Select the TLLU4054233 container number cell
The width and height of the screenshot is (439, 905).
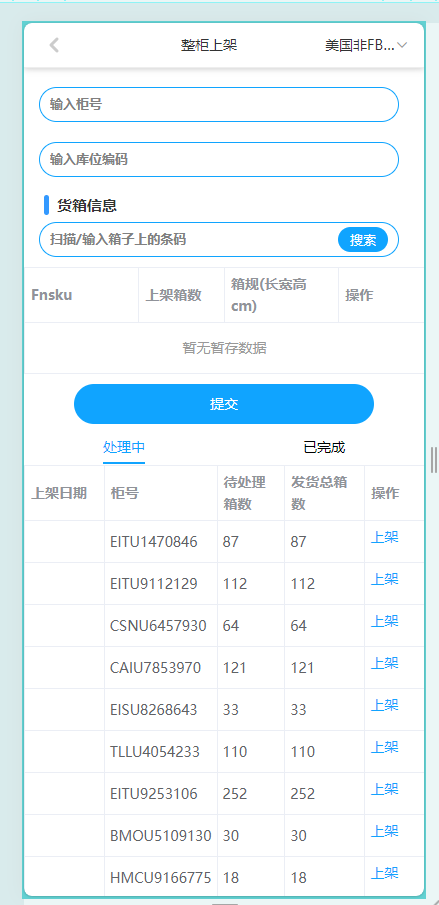point(161,752)
